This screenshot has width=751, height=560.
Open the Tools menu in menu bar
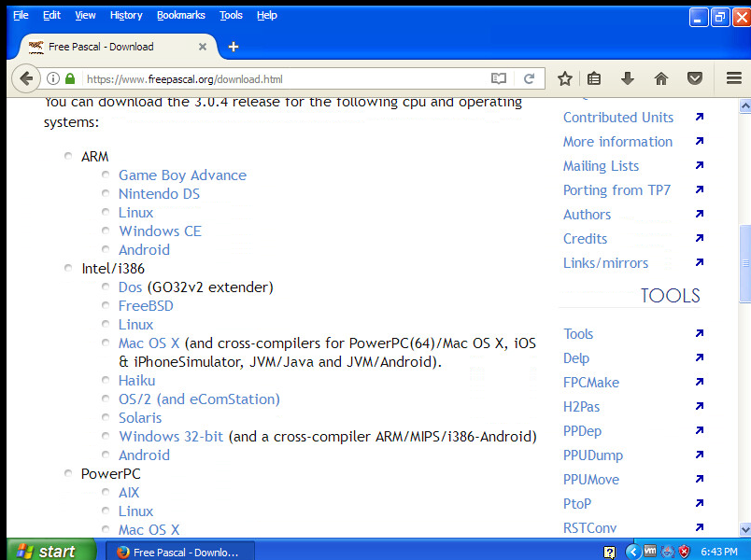[231, 15]
